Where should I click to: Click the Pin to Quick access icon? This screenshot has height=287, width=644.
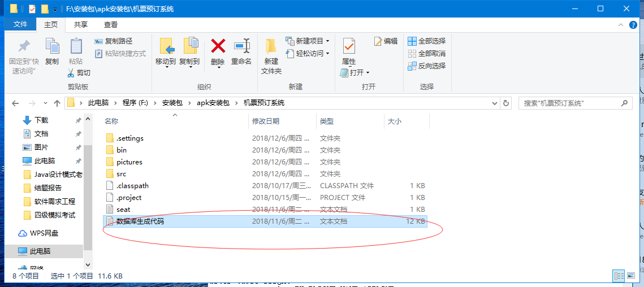click(24, 46)
